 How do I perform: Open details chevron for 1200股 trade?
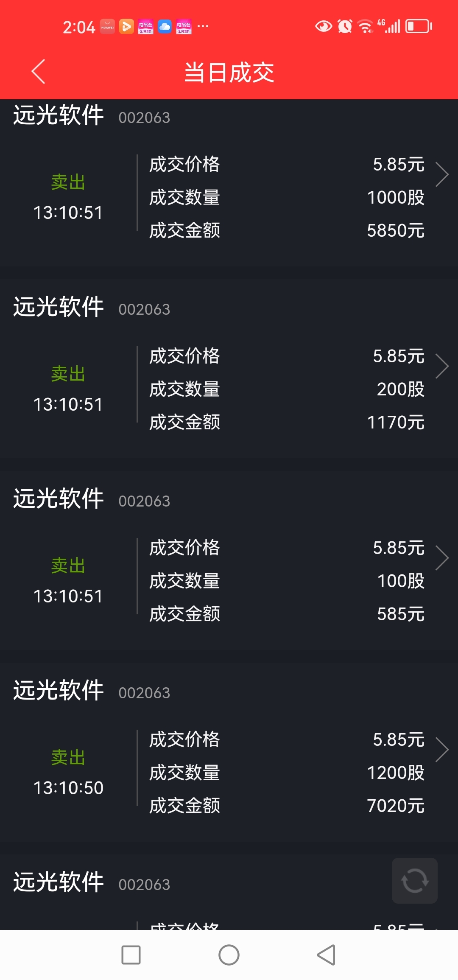442,750
